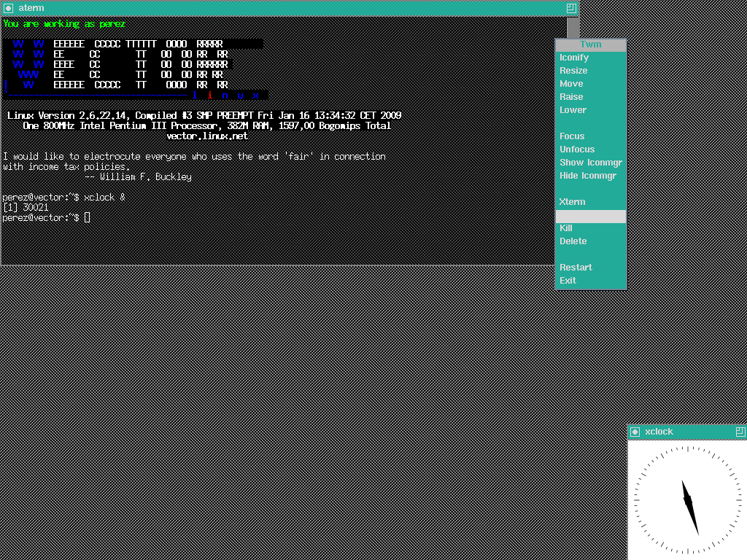The image size is (747, 560).
Task: Click the xclock window resize icon
Action: pyautogui.click(x=740, y=432)
